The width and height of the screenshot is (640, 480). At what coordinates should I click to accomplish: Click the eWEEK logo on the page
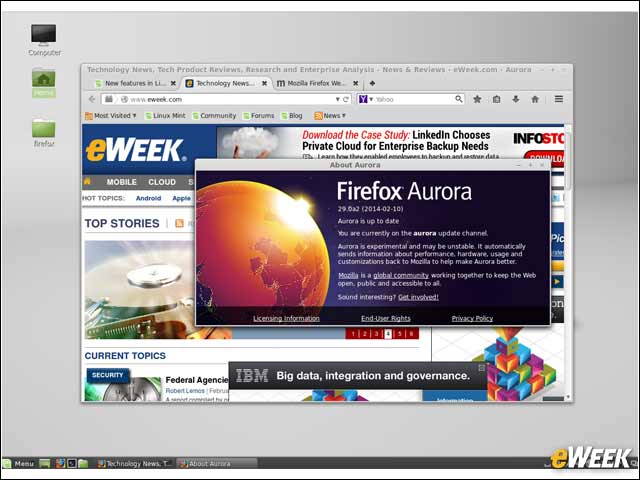pos(136,150)
